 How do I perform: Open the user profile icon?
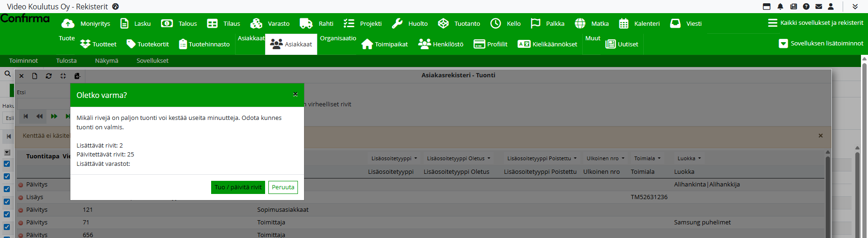[x=831, y=7]
